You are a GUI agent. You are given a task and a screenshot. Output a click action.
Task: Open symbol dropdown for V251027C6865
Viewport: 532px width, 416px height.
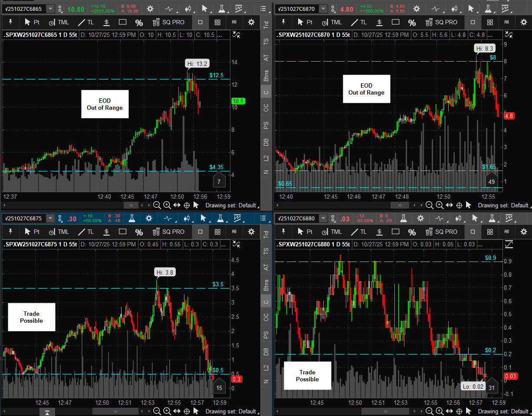50,9
